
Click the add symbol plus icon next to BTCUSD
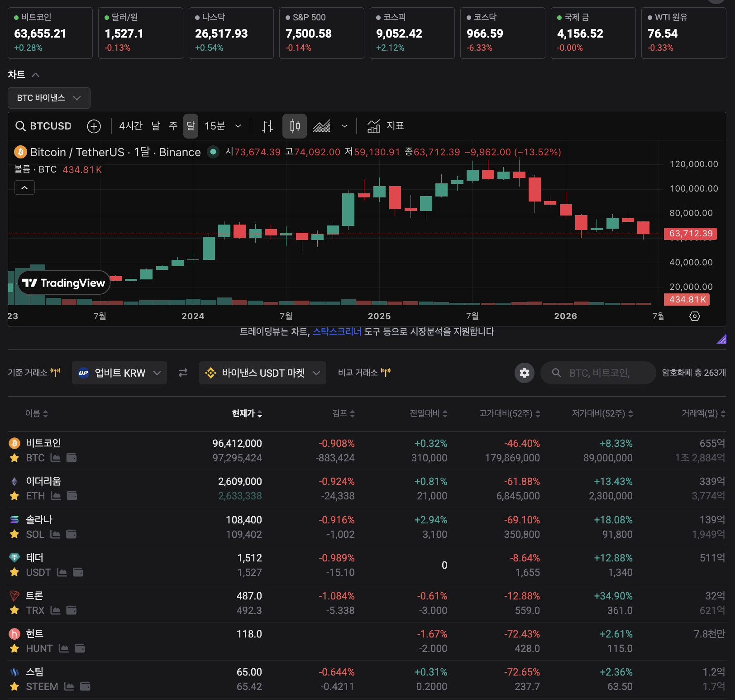pyautogui.click(x=94, y=126)
